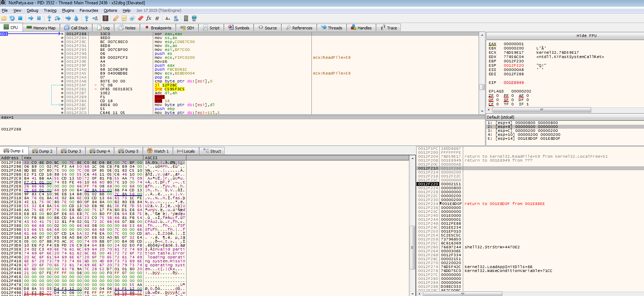644x296 pixels.
Task: Switch to the Locals tab
Action: (x=185, y=151)
